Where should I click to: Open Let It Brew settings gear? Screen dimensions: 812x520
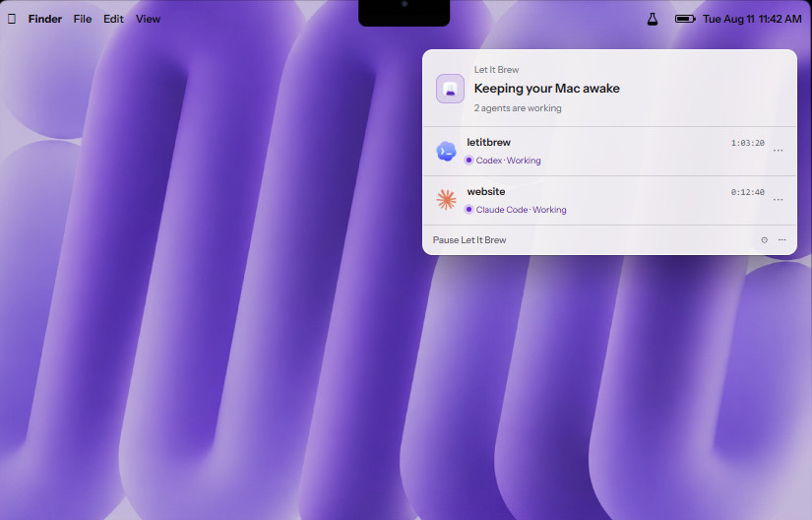(x=764, y=239)
